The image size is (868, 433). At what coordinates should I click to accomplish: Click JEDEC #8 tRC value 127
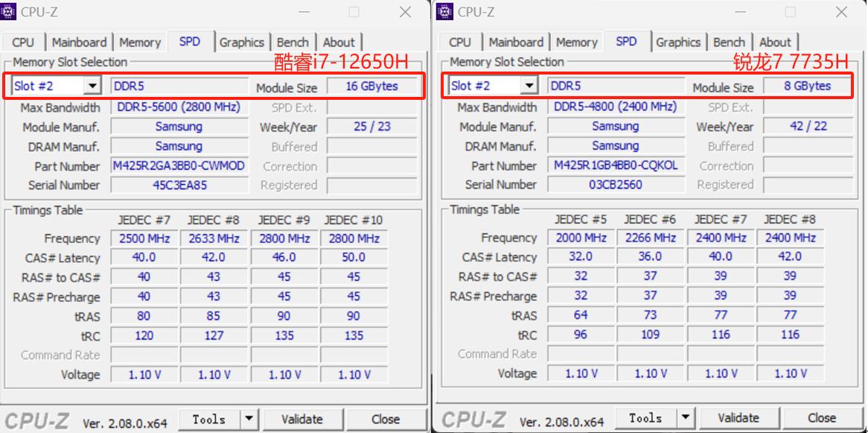[x=214, y=335]
